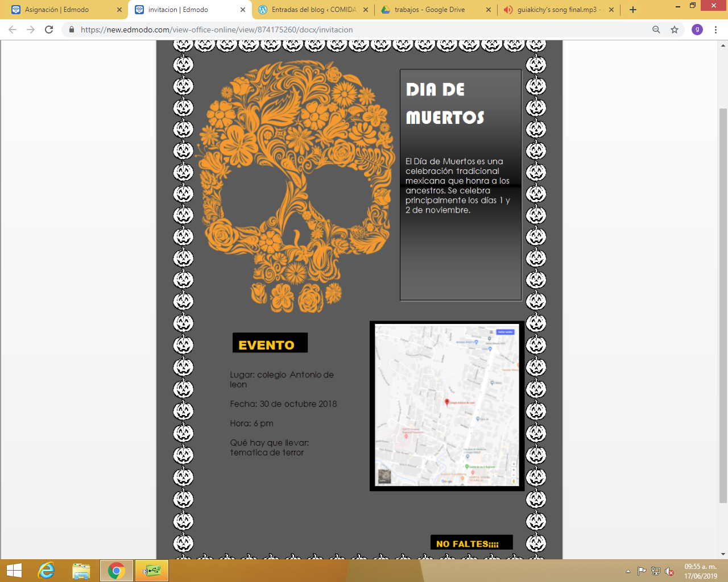728x582 pixels.
Task: Click the vertical scrollbar down arrow
Action: [723, 554]
